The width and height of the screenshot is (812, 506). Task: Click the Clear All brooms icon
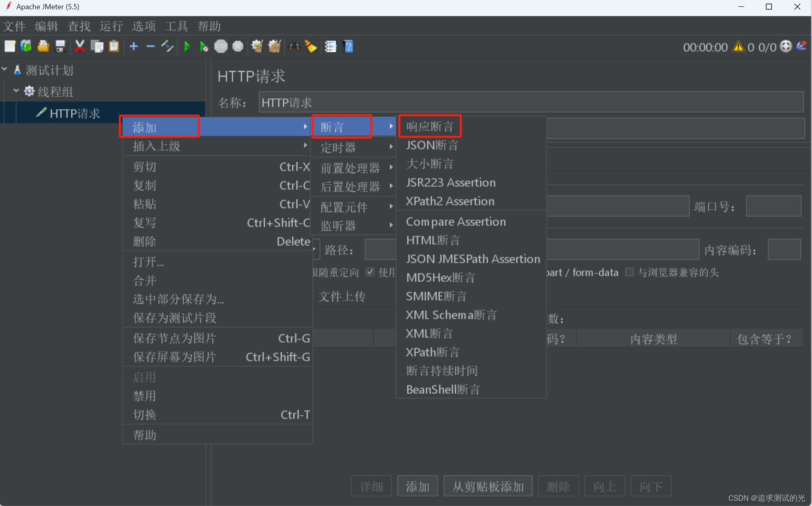pos(274,47)
